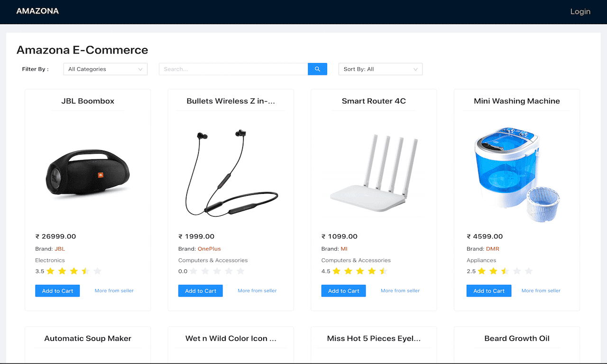Add JBL Boombox to cart

[57, 291]
